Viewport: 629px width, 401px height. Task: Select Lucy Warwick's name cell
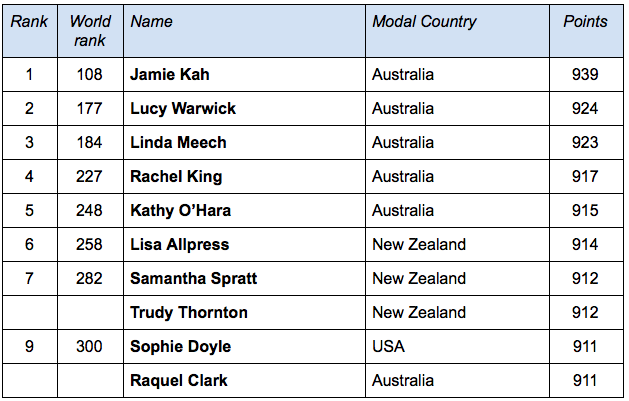[x=183, y=109]
